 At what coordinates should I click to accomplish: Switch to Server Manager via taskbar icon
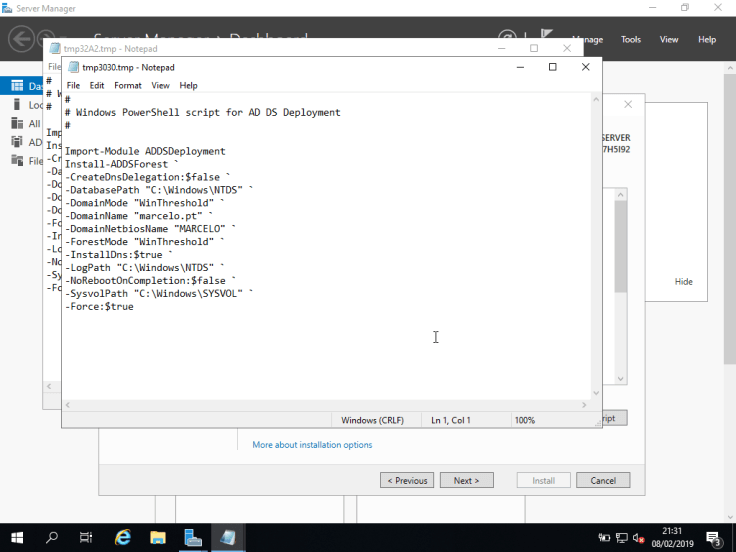pyautogui.click(x=193, y=538)
